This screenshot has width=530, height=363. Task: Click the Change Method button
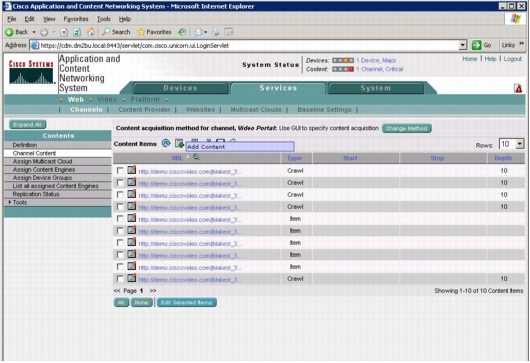coord(407,128)
